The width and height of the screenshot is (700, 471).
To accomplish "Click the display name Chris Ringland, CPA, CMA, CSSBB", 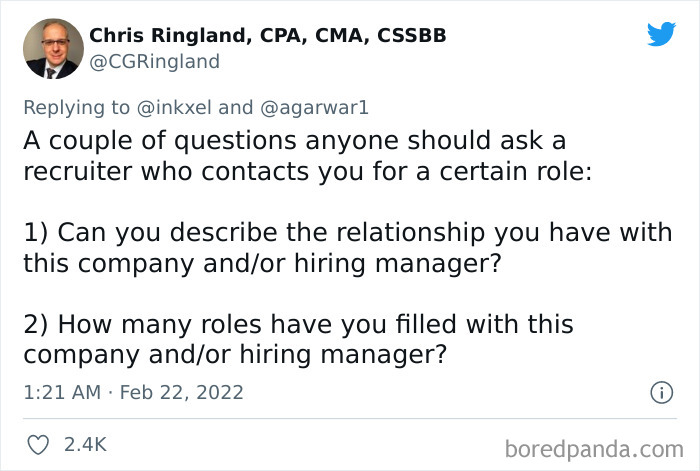I will click(x=268, y=36).
